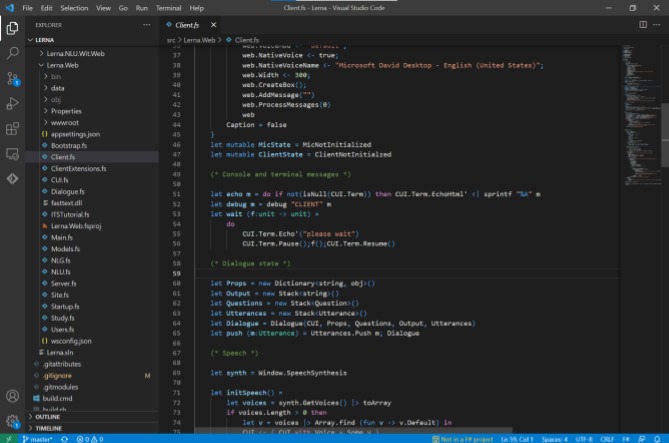
Task: Expand the OUTLINE section
Action: [48, 416]
